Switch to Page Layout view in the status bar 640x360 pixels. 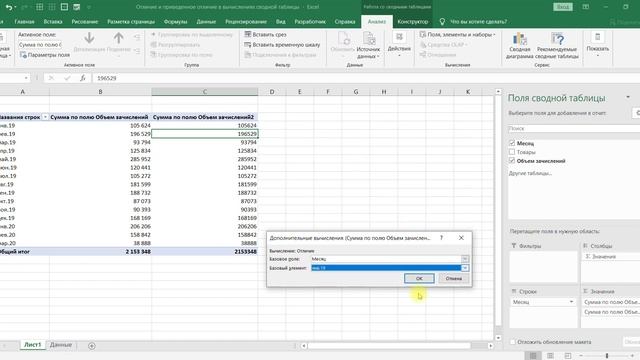click(x=550, y=356)
